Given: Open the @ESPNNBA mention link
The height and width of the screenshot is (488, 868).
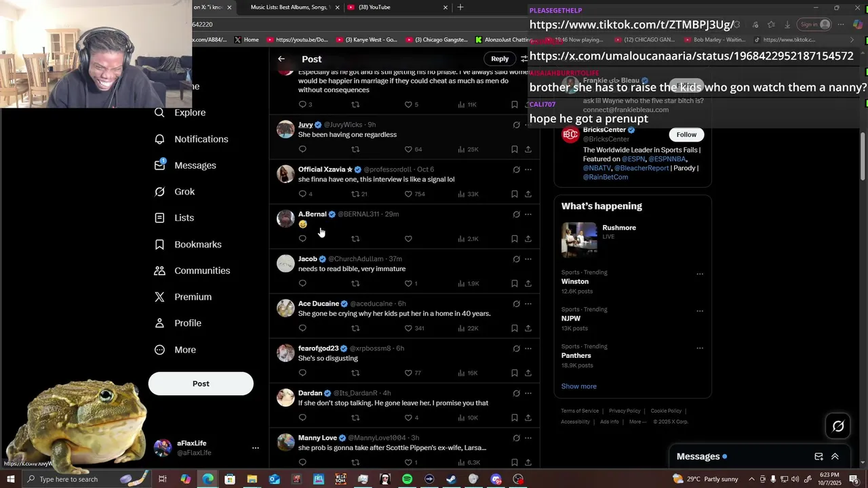Looking at the screenshot, I should click(x=668, y=159).
